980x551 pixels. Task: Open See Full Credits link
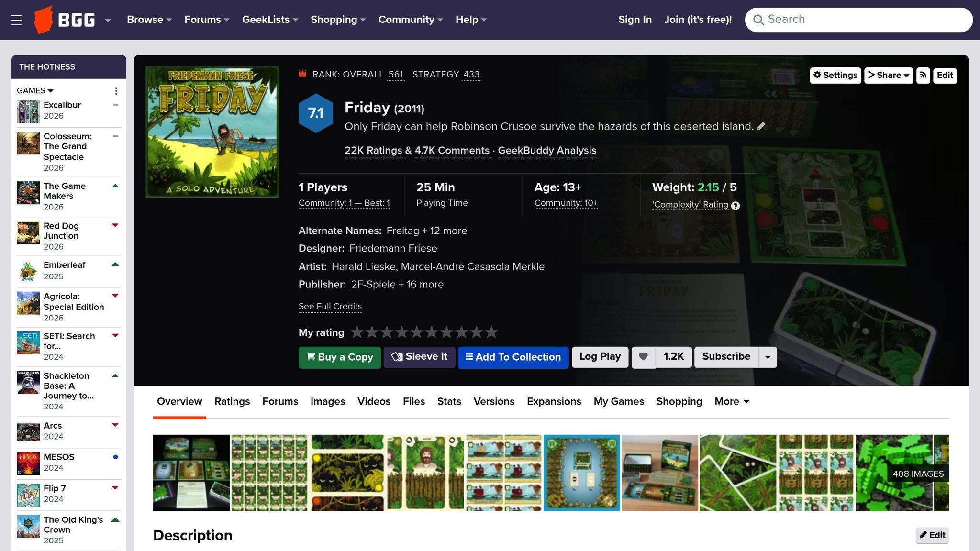pos(330,307)
